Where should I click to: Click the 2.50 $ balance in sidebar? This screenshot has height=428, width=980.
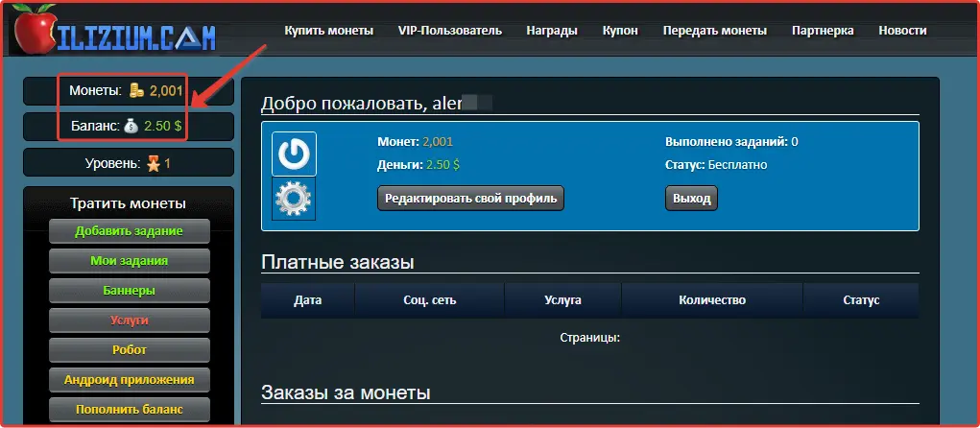click(x=162, y=127)
